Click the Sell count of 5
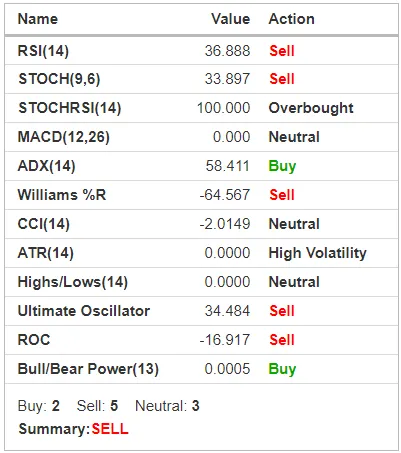 114,406
